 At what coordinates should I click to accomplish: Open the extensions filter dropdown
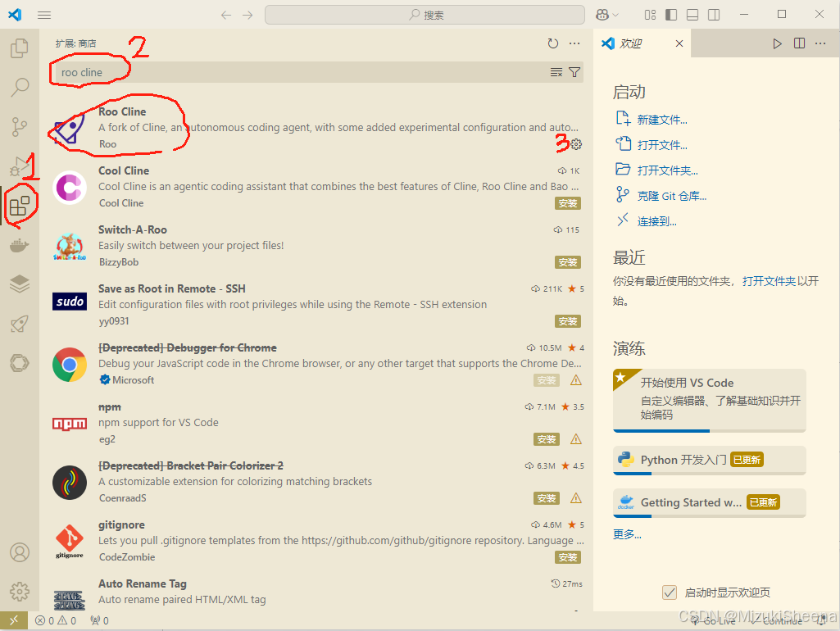(x=574, y=72)
